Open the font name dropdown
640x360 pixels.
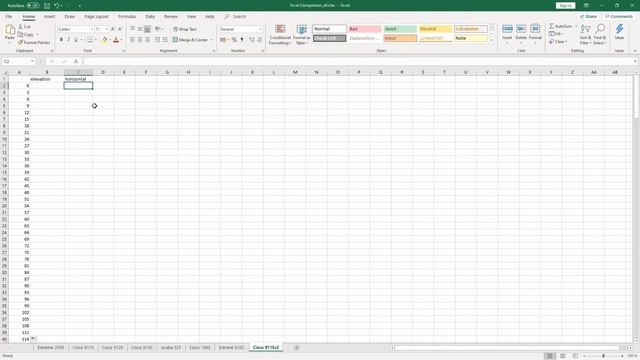tap(92, 29)
